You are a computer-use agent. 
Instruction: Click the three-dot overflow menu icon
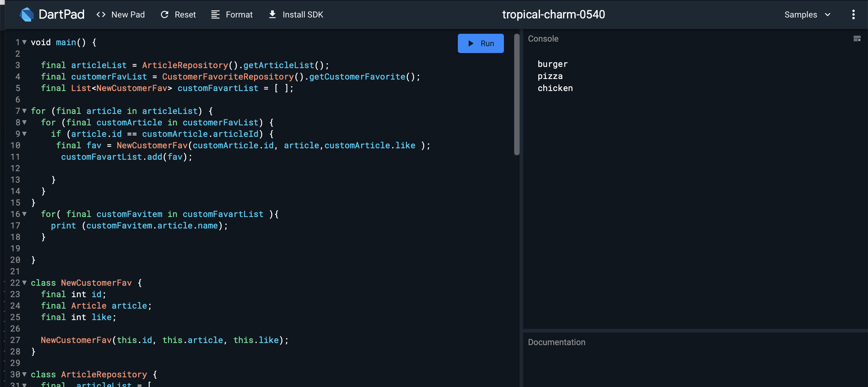(x=854, y=14)
